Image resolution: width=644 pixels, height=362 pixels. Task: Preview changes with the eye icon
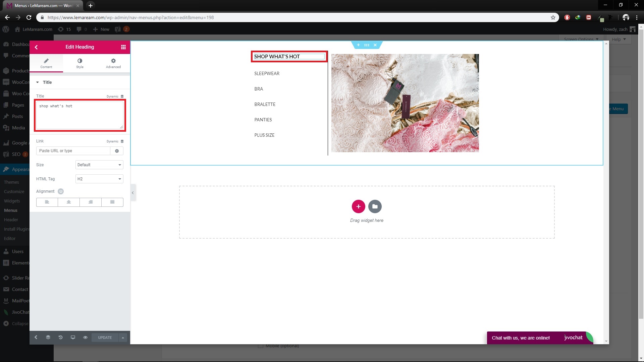click(85, 338)
